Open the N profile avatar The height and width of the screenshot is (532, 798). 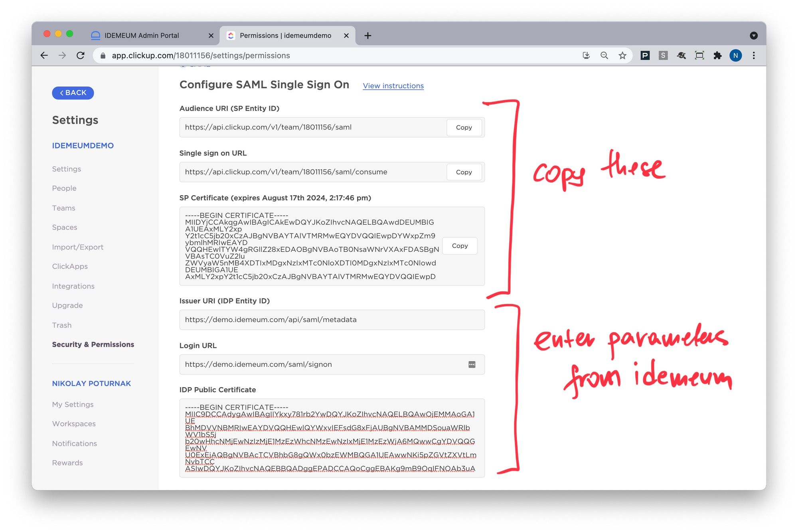[735, 55]
